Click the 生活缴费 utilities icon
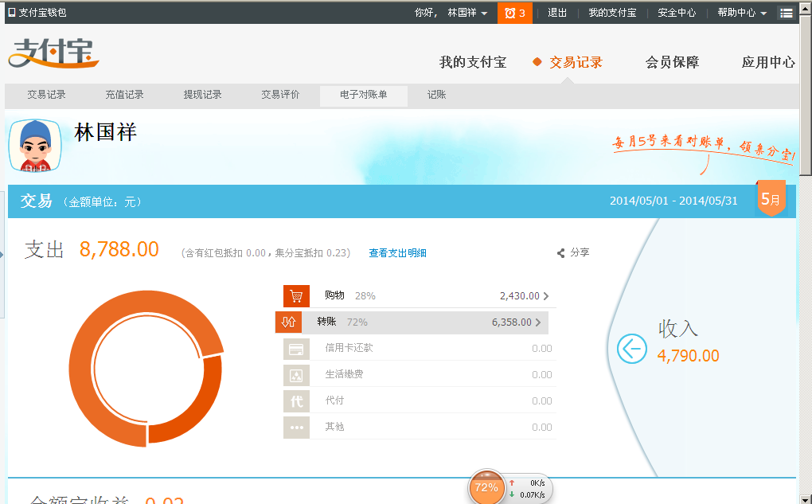 click(296, 375)
